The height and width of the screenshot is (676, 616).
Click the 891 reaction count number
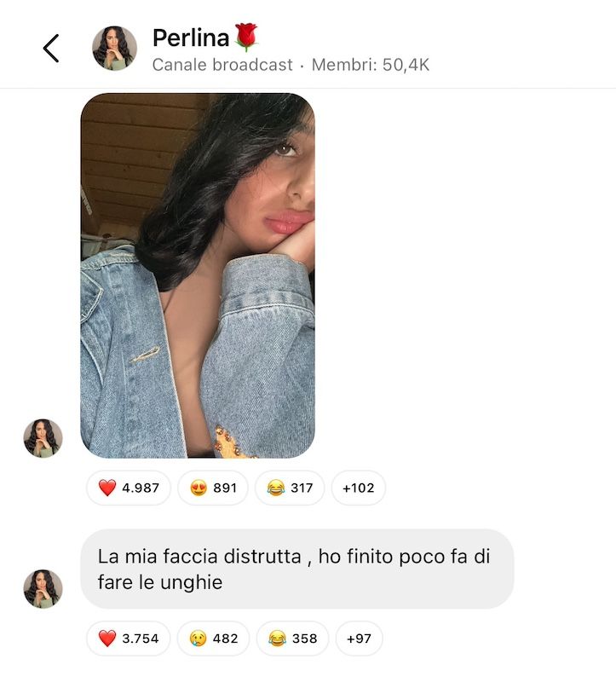click(x=225, y=488)
